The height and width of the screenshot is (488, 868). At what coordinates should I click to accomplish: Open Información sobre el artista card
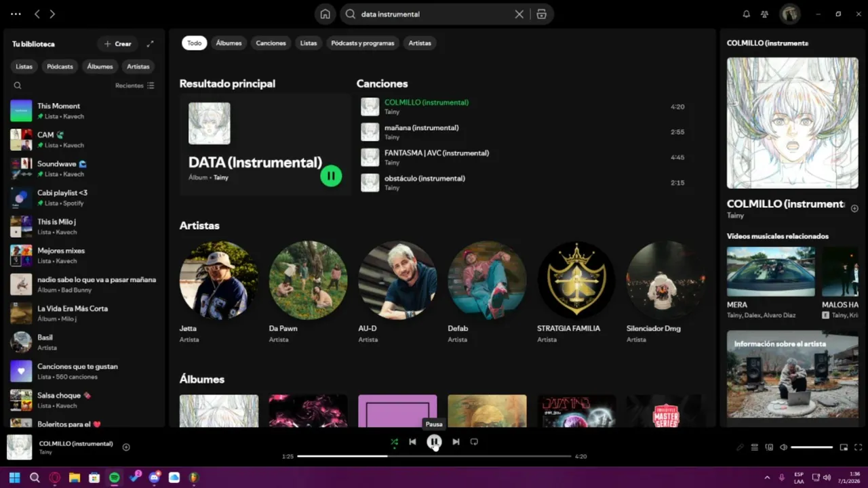[793, 375]
